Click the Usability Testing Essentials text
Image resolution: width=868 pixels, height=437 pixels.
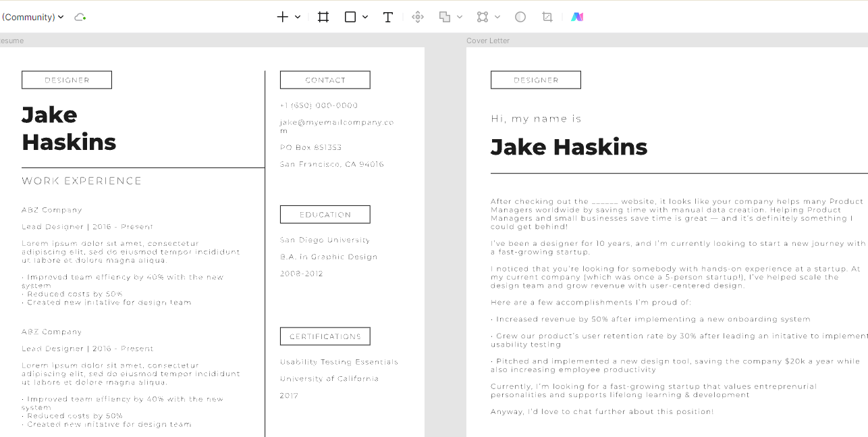[x=340, y=362]
